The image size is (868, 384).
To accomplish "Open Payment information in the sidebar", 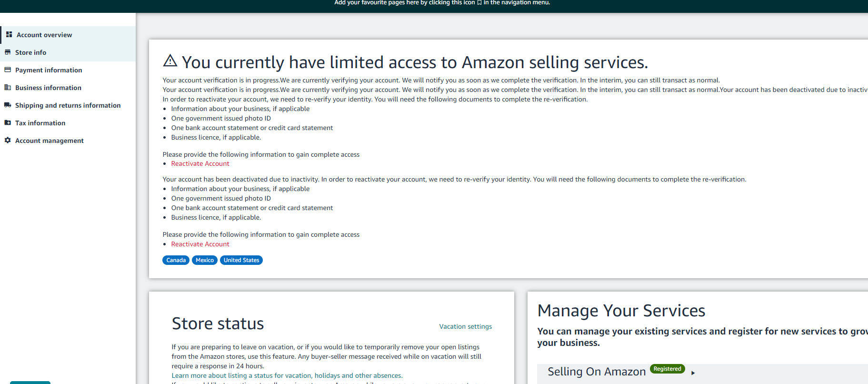I will [68, 70].
